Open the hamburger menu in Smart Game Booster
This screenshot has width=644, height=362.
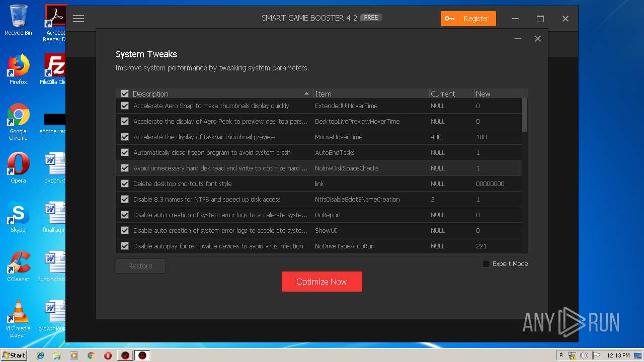[x=78, y=19]
